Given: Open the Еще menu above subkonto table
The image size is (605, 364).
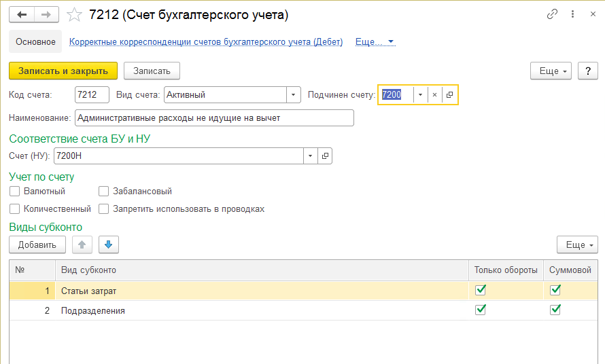Looking at the screenshot, I should pyautogui.click(x=576, y=244).
